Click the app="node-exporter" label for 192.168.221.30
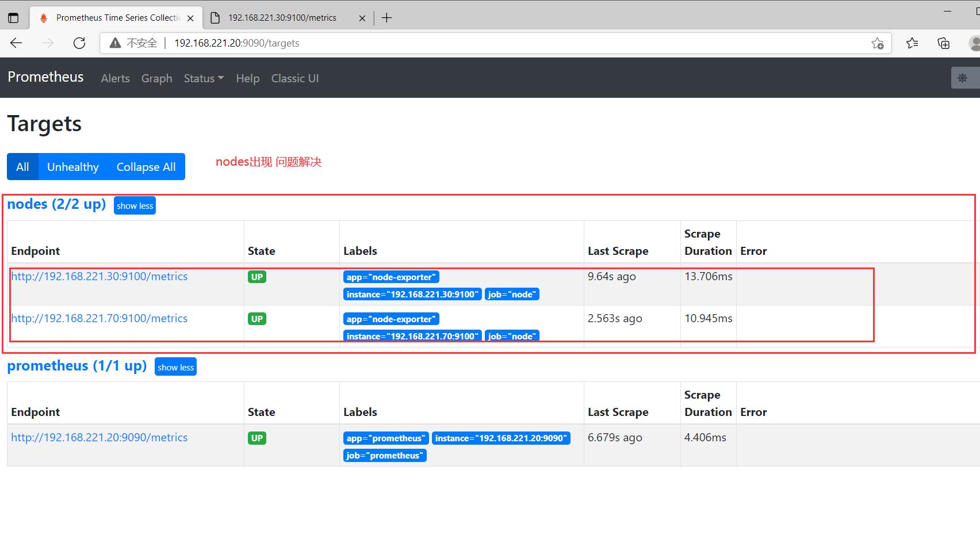980x550 pixels. (x=391, y=277)
